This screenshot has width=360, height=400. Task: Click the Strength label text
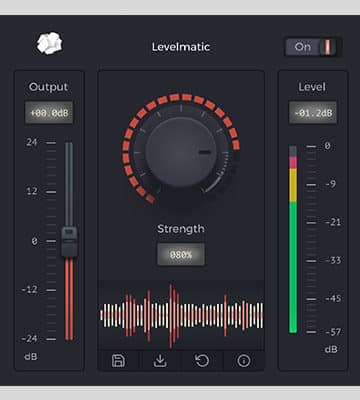click(x=181, y=229)
